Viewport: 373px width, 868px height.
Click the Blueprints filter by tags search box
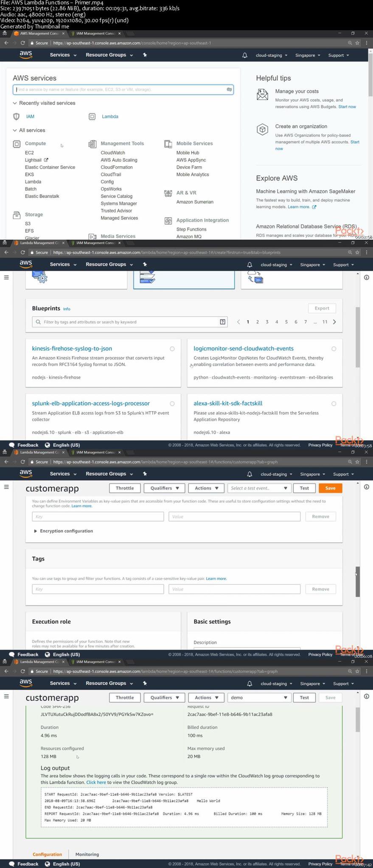point(129,322)
